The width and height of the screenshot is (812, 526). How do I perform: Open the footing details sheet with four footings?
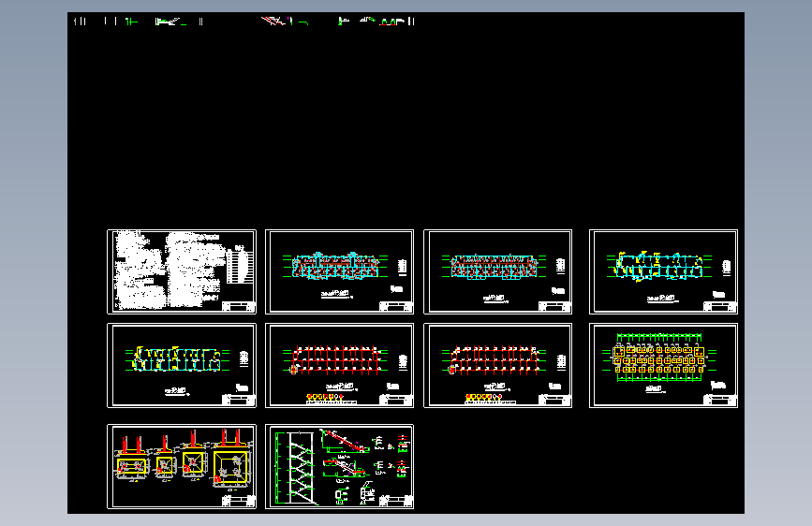182,466
